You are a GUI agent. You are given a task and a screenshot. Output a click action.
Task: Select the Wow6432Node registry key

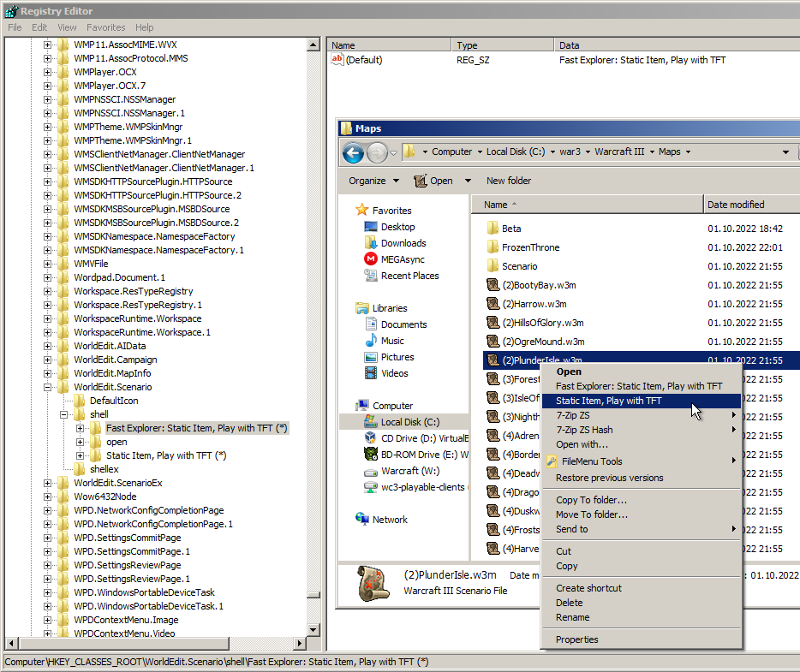pyautogui.click(x=105, y=497)
